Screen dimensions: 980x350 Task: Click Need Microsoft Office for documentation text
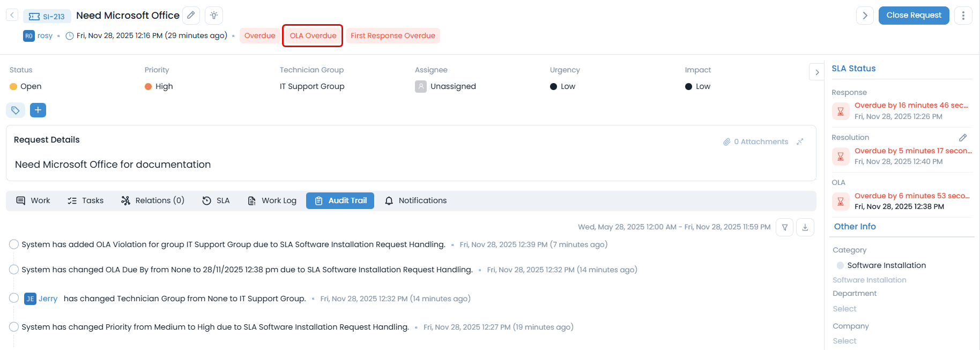[x=113, y=165]
